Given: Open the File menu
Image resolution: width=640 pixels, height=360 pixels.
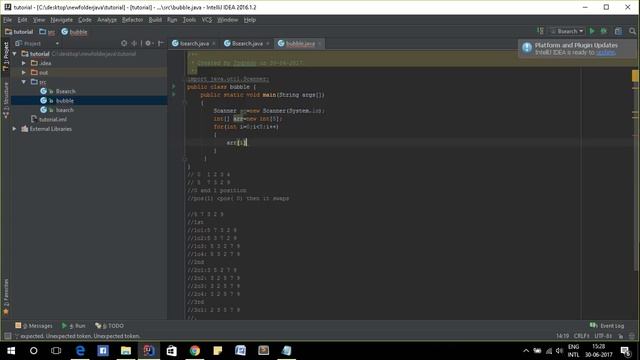Looking at the screenshot, I should (8, 20).
